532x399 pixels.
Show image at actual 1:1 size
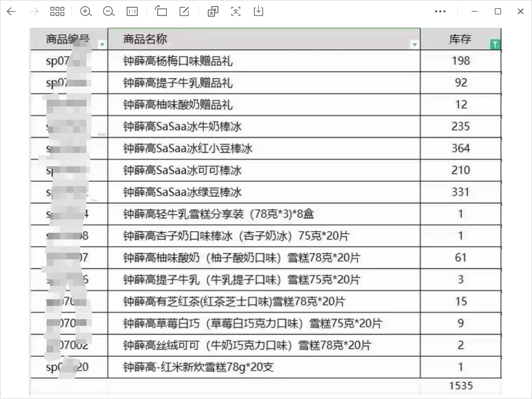click(x=132, y=12)
